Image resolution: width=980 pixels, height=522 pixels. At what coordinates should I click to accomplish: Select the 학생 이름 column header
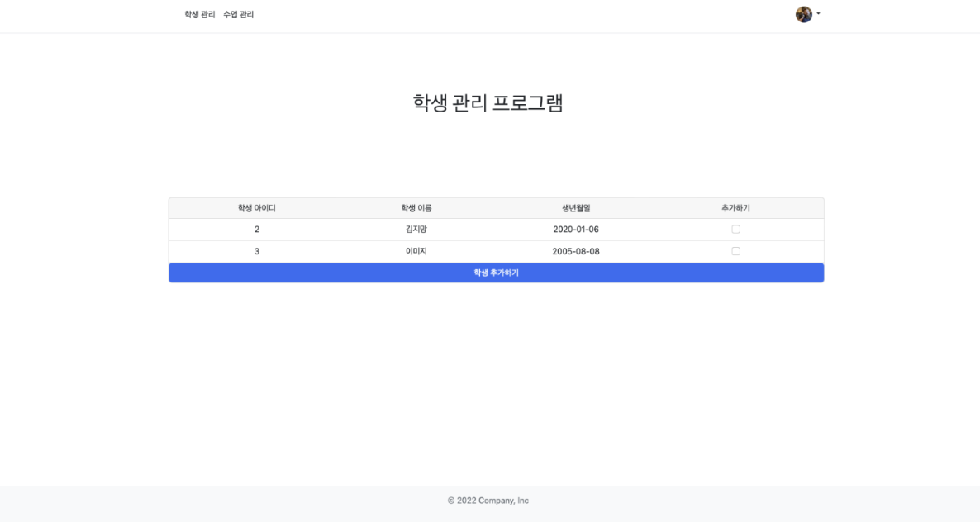(416, 208)
